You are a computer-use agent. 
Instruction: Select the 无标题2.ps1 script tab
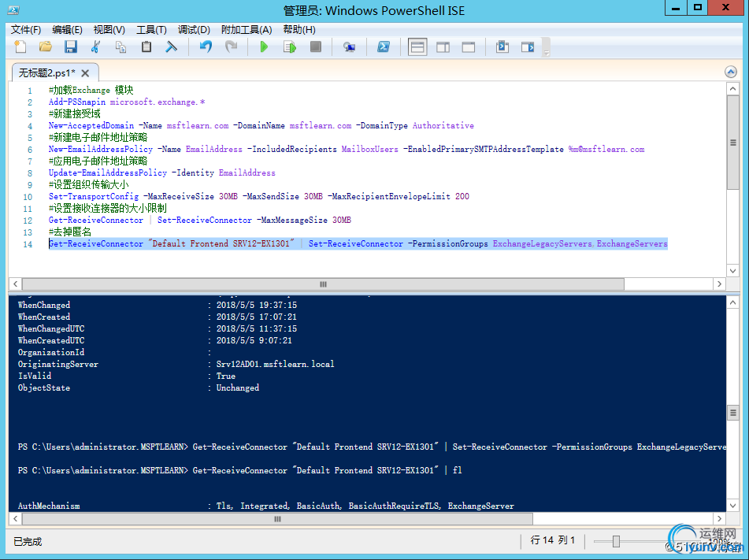[46, 72]
